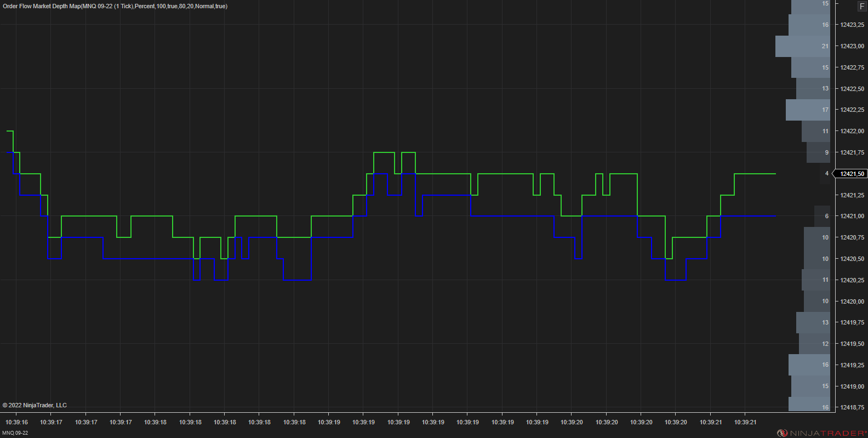868x438 pixels.
Task: Click the depth value 4 beside the price marker
Action: click(827, 173)
